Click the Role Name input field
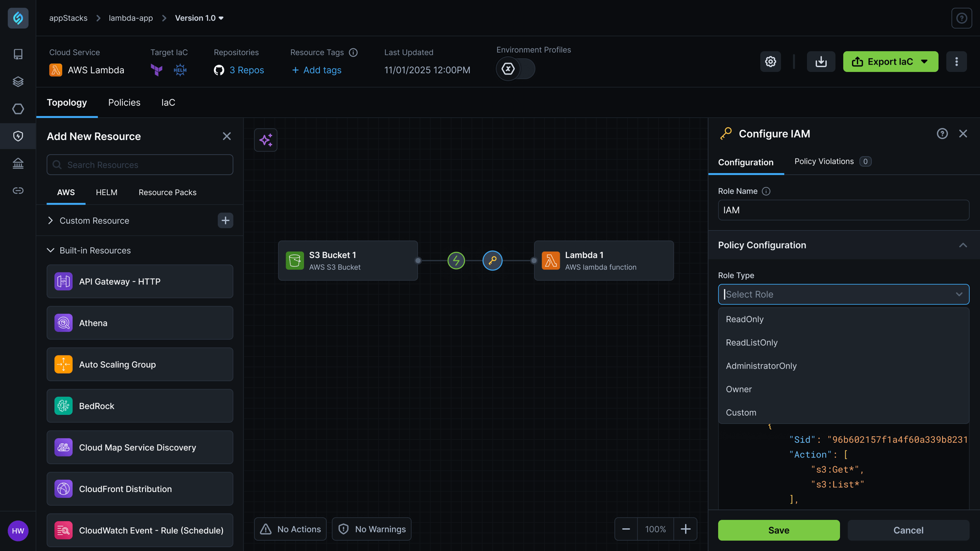The width and height of the screenshot is (980, 551). tap(843, 209)
